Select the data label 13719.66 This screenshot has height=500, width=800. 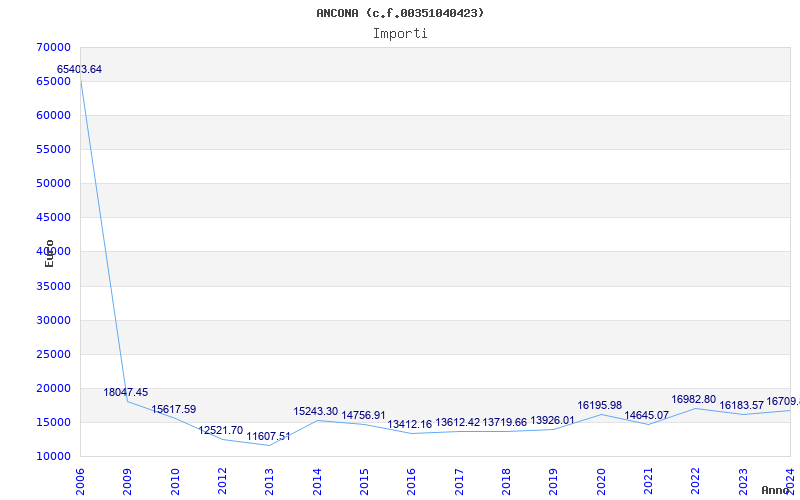point(505,422)
